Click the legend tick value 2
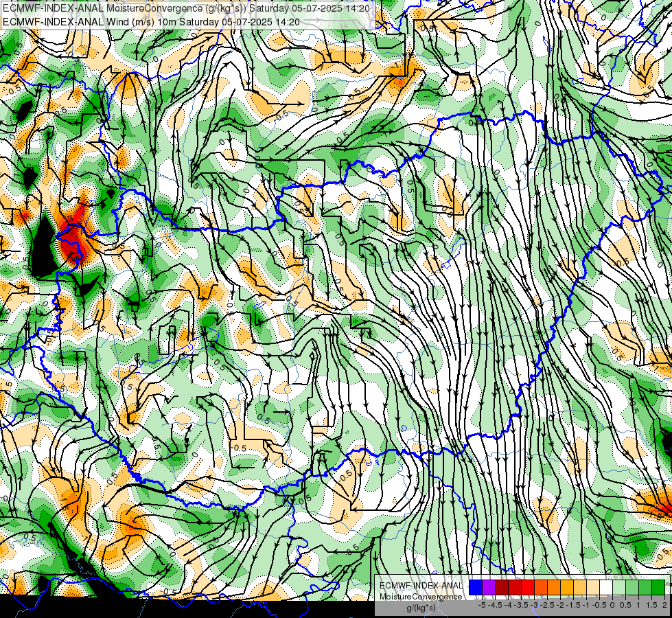672x618 pixels. (x=664, y=605)
